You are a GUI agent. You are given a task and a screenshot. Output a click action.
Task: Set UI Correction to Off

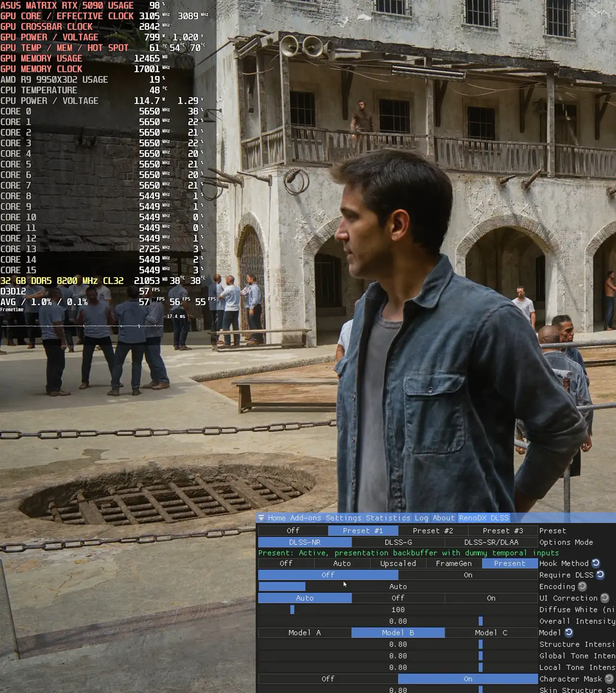click(398, 598)
